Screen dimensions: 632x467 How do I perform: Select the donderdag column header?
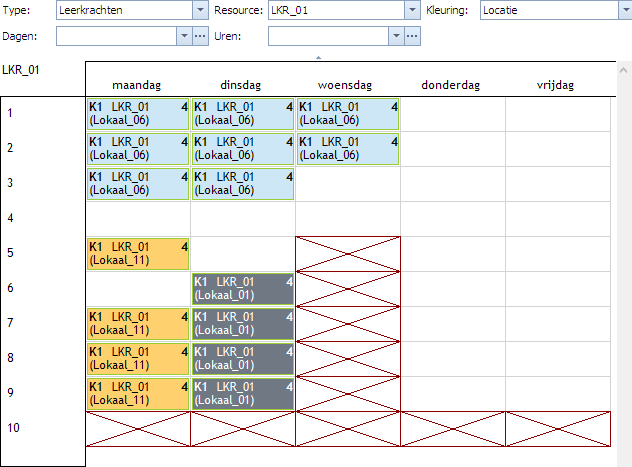click(x=451, y=85)
